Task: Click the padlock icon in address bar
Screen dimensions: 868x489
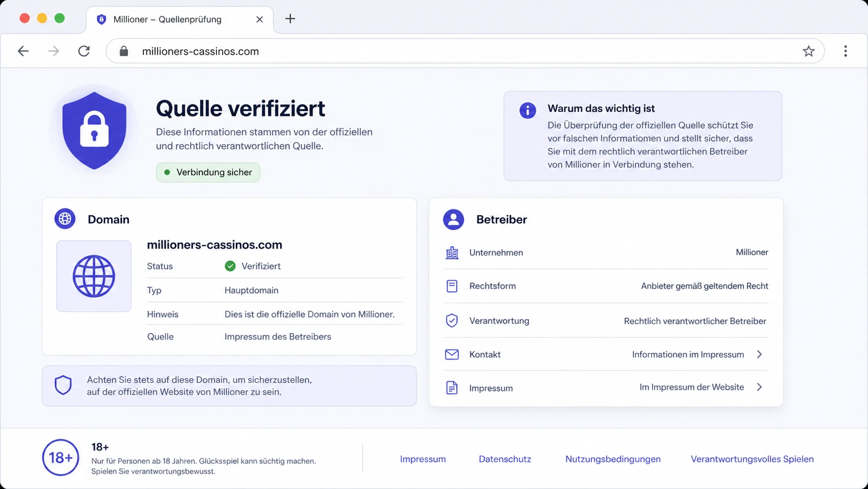Action: click(x=124, y=51)
